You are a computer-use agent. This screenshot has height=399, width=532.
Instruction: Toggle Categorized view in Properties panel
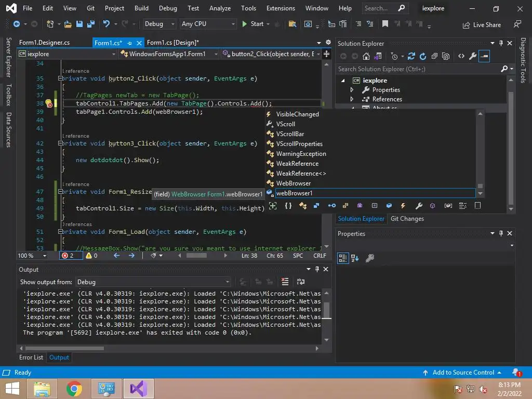pos(343,258)
